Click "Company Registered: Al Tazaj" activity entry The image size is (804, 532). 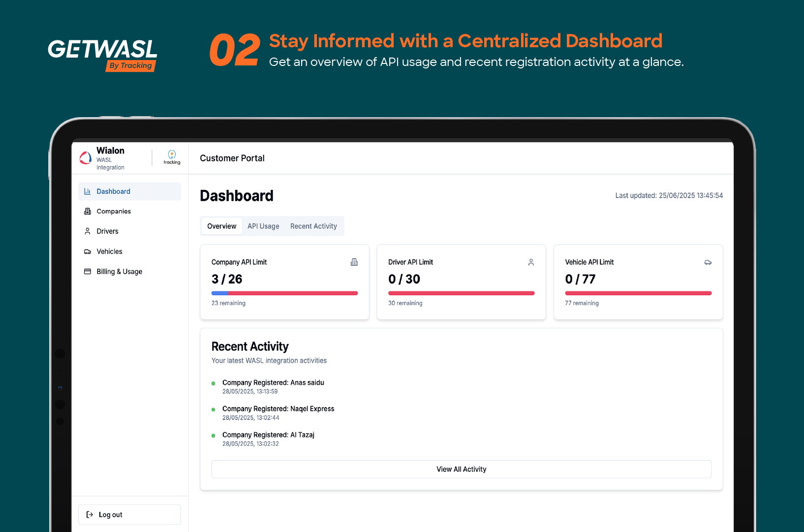pos(268,435)
